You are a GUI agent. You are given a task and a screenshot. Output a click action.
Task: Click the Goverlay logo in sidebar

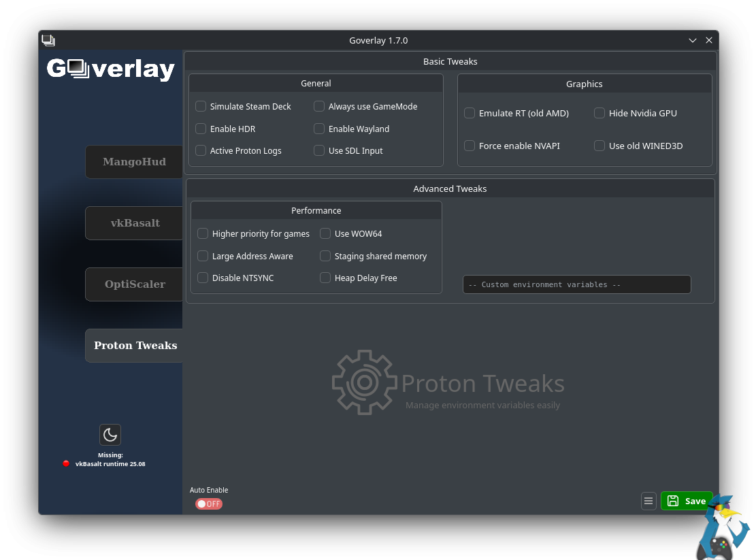(111, 69)
